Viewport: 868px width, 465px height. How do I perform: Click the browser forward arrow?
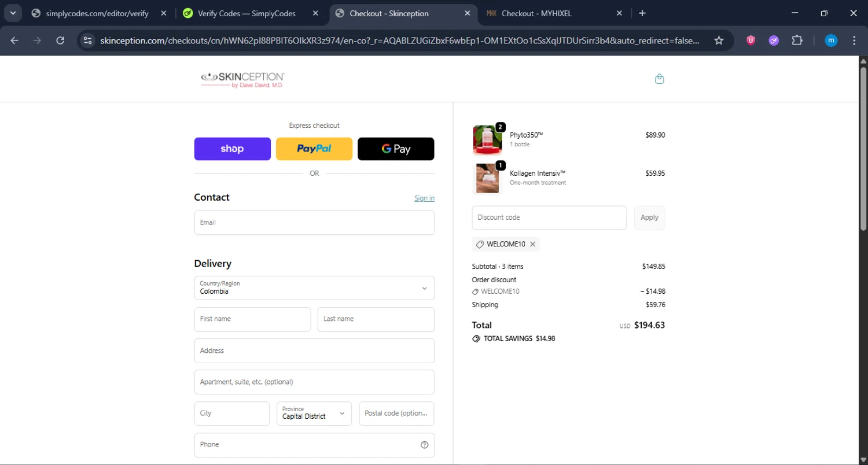click(x=37, y=40)
